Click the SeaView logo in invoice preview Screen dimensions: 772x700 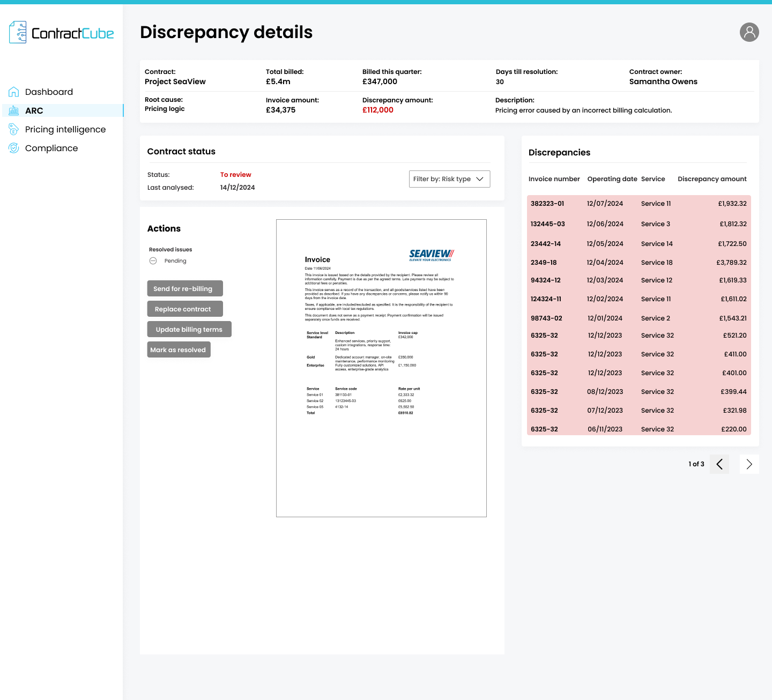coord(432,255)
